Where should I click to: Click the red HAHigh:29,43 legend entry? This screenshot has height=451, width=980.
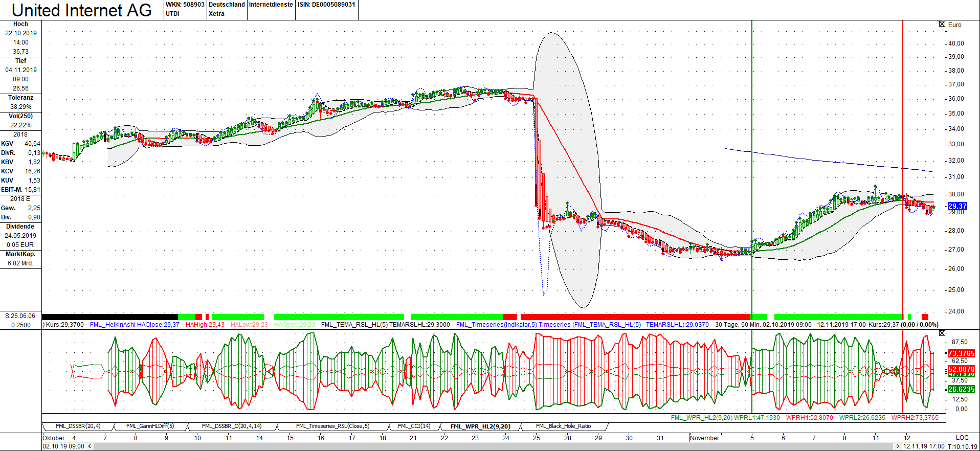[x=205, y=325]
